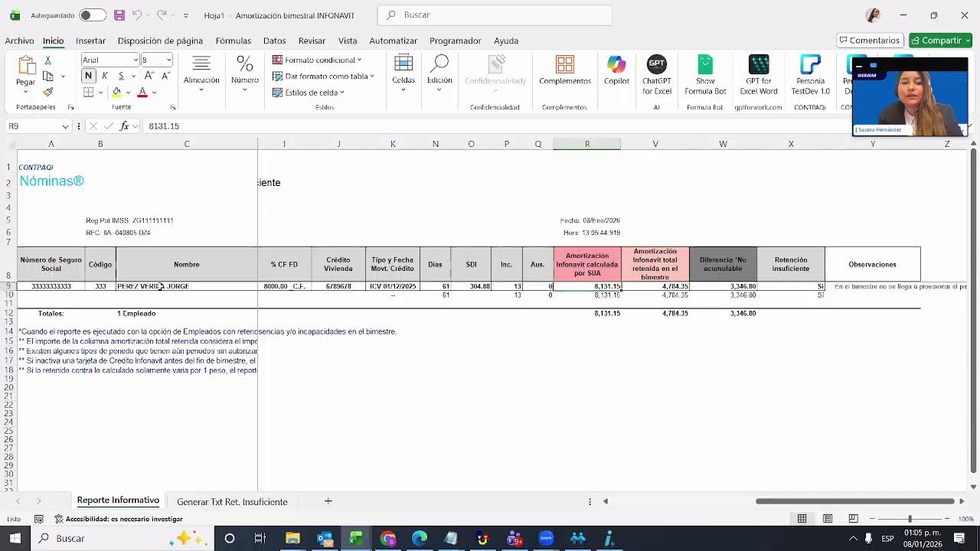The image size is (980, 551).
Task: Open the font name Arial dropdown
Action: (x=136, y=60)
